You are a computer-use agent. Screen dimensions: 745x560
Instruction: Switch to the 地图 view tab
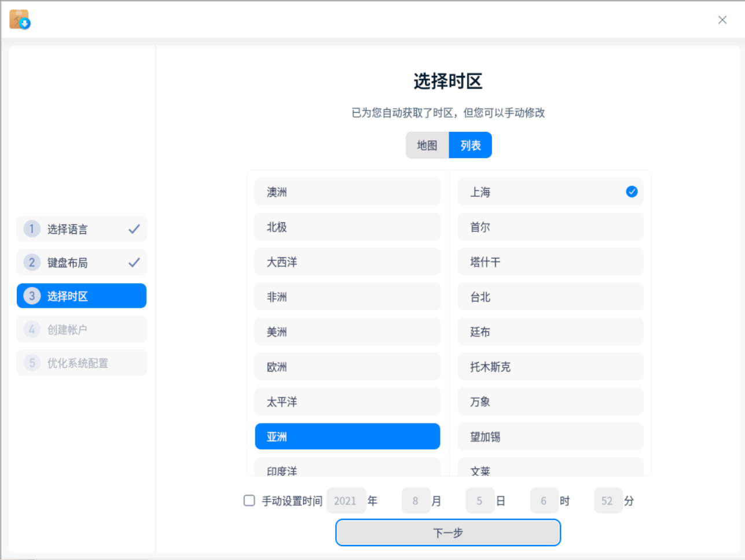point(427,145)
